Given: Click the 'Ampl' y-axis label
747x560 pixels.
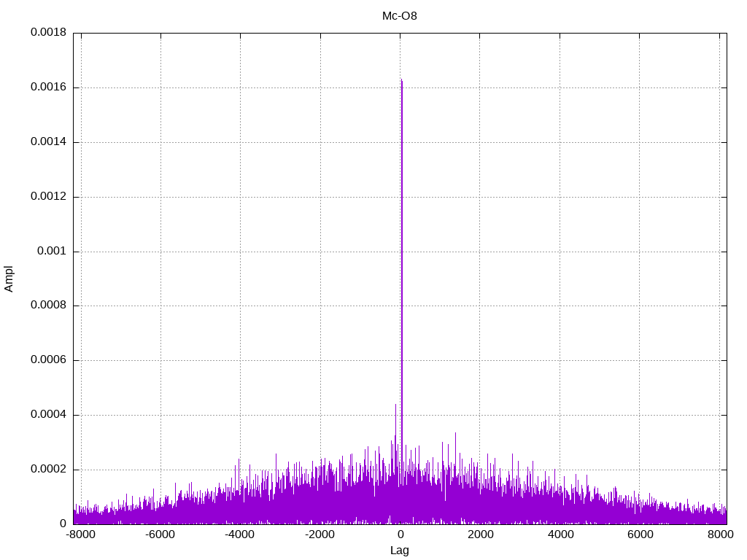Looking at the screenshot, I should point(9,279).
